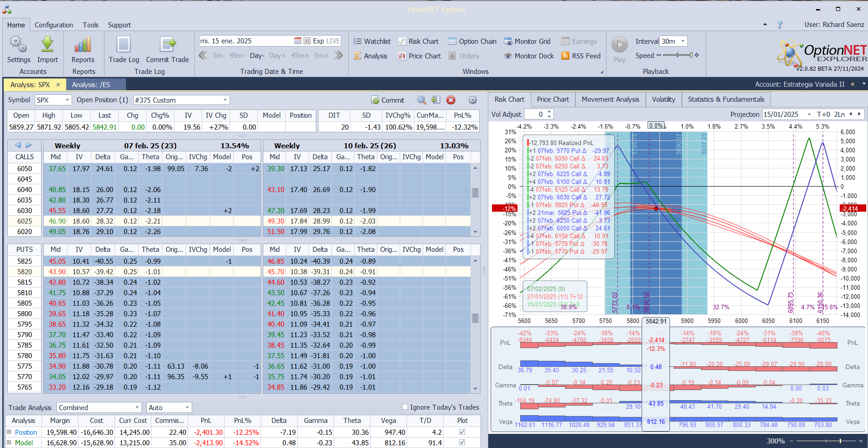The image size is (868, 448).
Task: Click the Import download icon
Action: [47, 45]
